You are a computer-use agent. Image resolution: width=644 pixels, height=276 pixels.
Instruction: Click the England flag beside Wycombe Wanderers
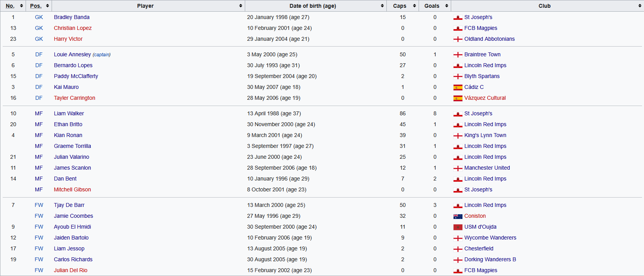[x=458, y=238]
